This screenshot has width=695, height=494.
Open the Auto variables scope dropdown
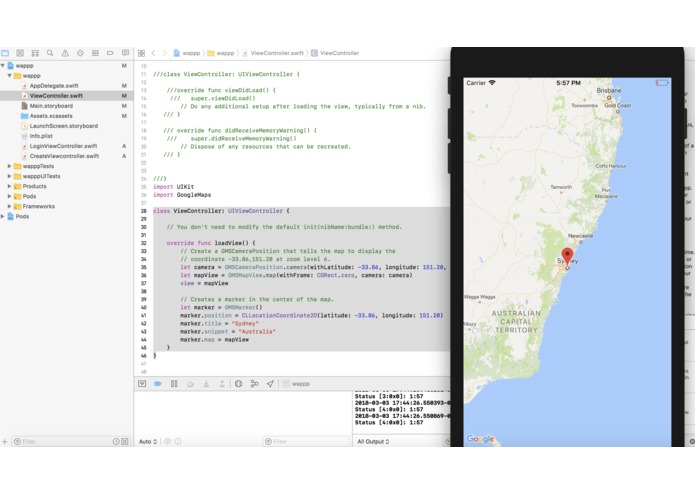point(148,442)
